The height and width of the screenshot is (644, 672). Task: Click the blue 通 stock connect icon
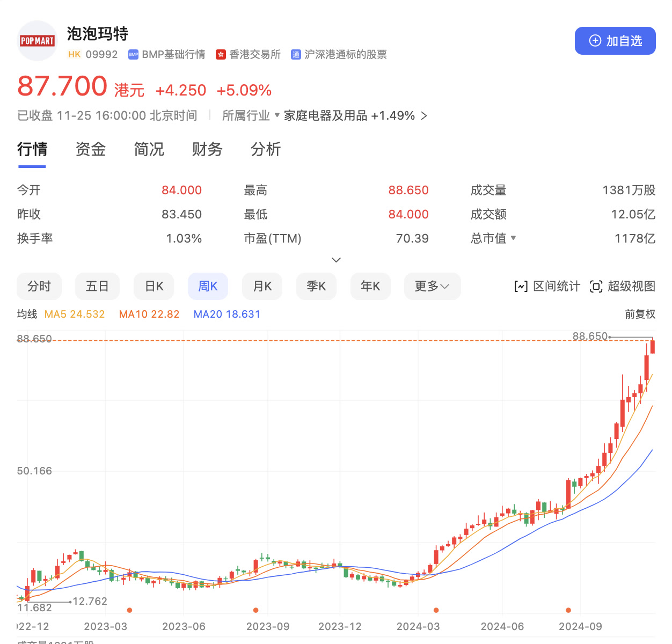coord(296,55)
